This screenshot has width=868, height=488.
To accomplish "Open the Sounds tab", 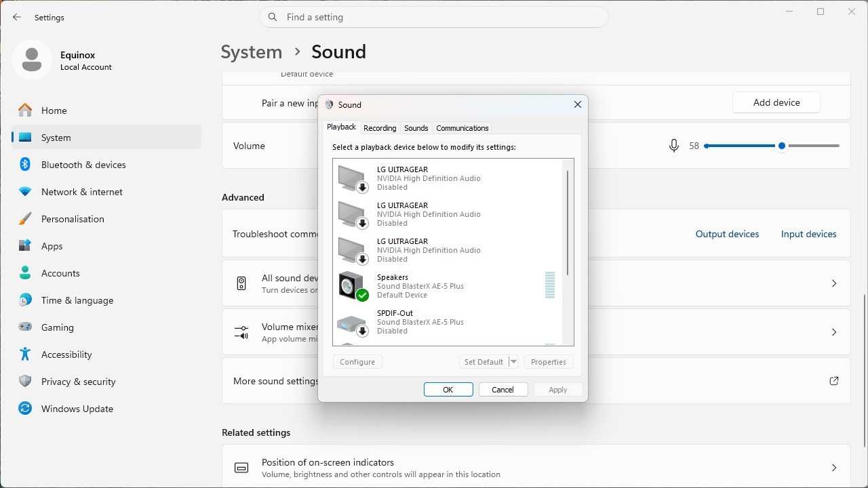I will (416, 128).
